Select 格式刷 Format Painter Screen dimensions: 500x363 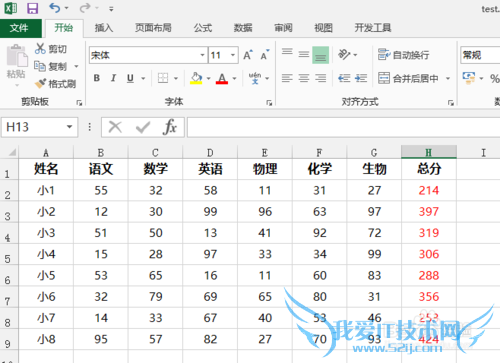[x=55, y=84]
